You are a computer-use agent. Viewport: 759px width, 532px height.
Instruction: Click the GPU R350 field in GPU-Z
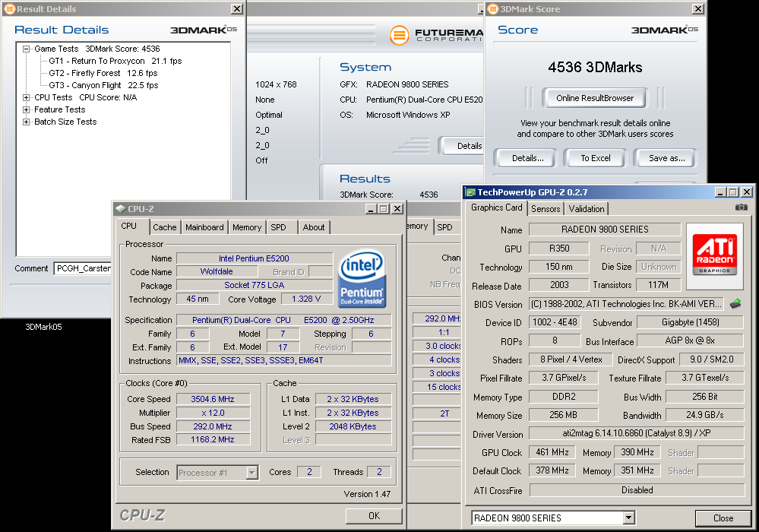559,249
